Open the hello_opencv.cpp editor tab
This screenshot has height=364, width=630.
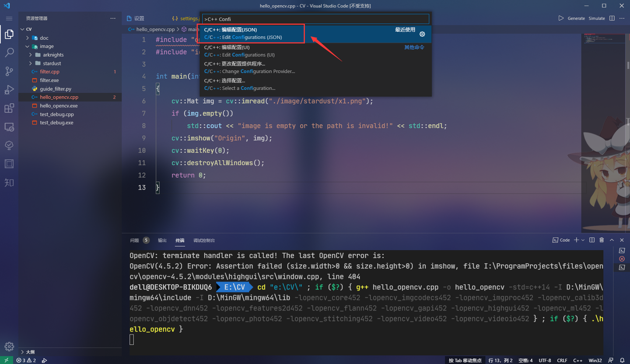point(155,29)
